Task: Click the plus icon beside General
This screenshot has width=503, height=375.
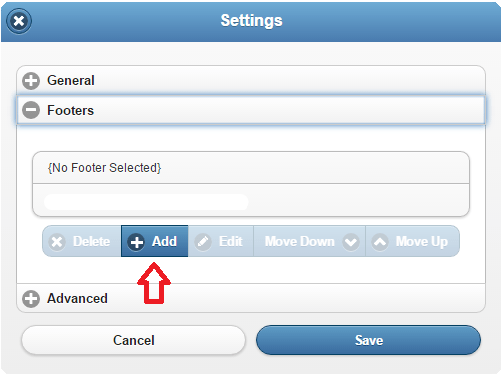Action: (x=31, y=81)
